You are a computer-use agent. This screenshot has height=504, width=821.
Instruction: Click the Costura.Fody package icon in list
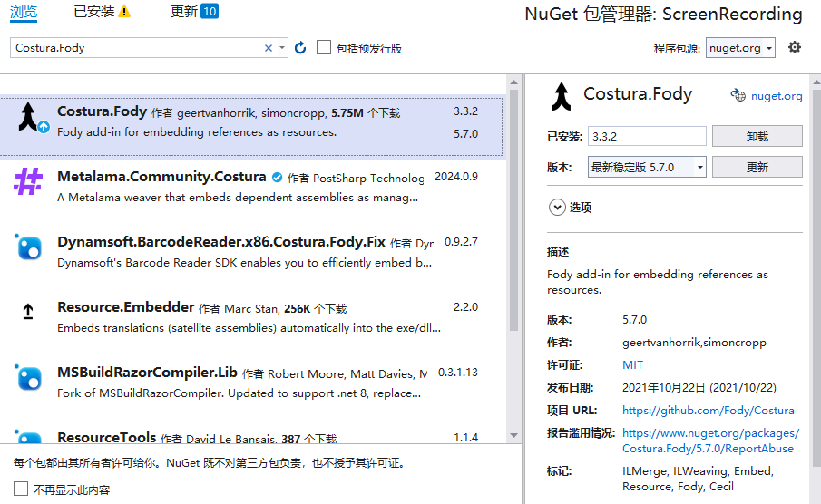tap(28, 116)
